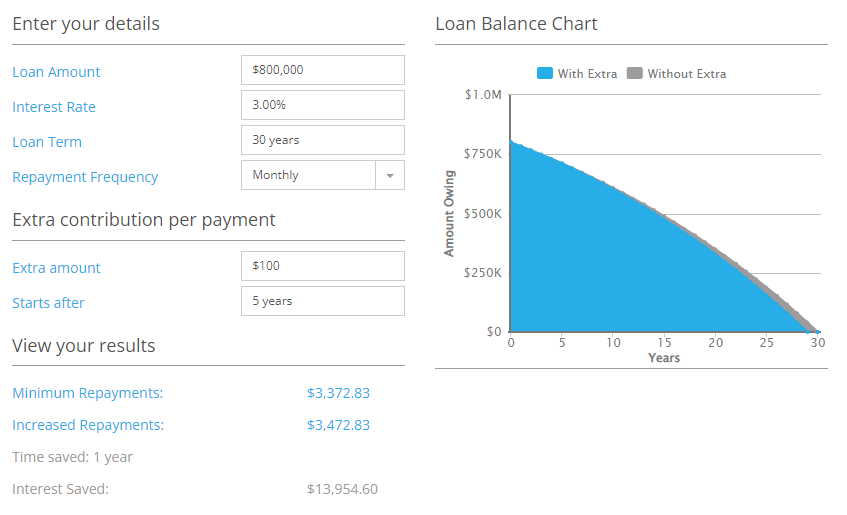Click the $3,472.83 increased repayment value
The height and width of the screenshot is (515, 847).
pos(338,425)
